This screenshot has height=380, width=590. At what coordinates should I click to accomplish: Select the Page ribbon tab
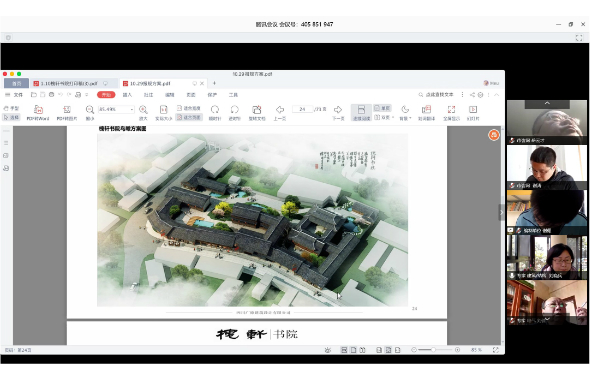pyautogui.click(x=191, y=95)
